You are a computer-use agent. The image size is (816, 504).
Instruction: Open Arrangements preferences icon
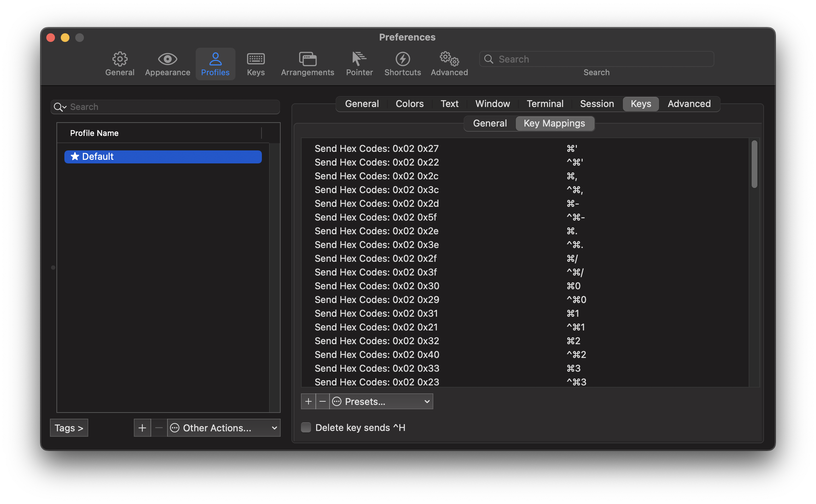click(x=307, y=59)
